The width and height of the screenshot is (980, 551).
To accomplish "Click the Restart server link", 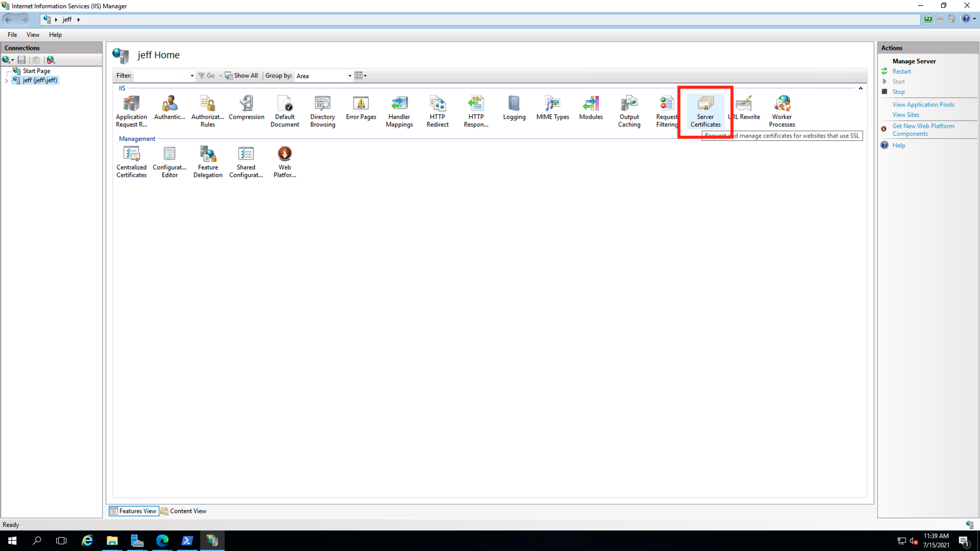I will point(901,71).
